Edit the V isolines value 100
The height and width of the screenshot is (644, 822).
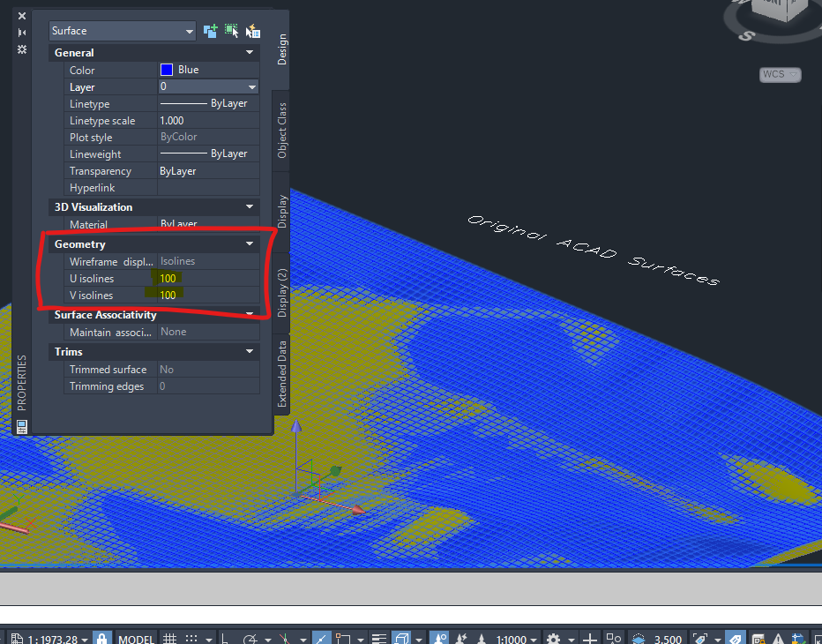(208, 296)
